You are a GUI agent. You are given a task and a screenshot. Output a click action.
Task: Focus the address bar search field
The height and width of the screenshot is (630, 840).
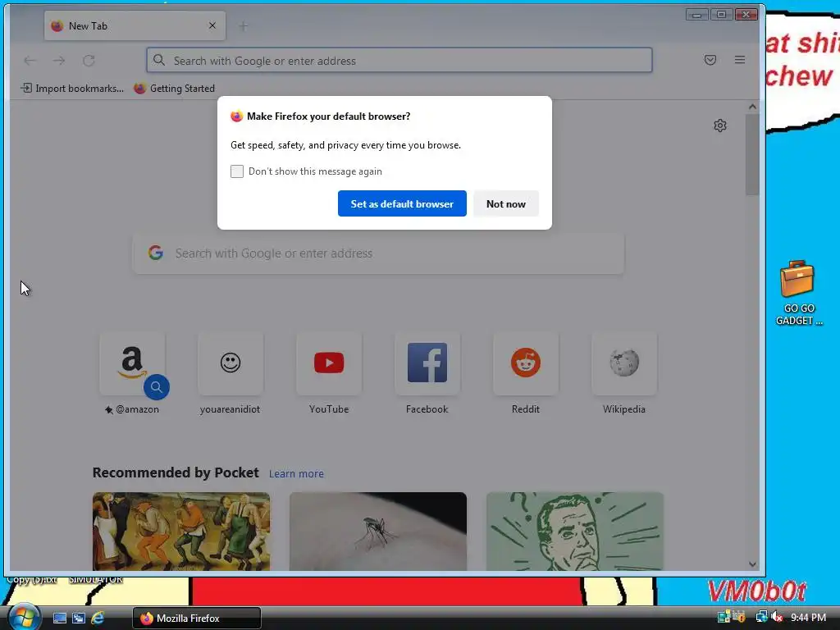[x=399, y=60]
